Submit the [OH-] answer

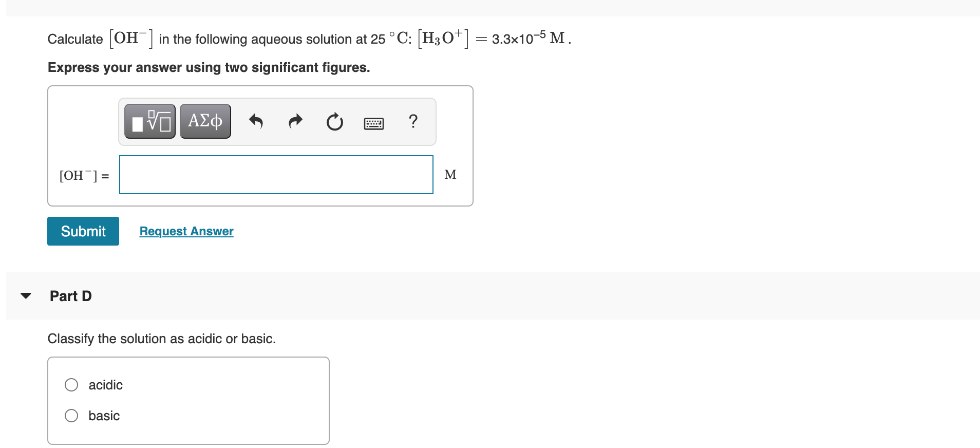pyautogui.click(x=83, y=231)
